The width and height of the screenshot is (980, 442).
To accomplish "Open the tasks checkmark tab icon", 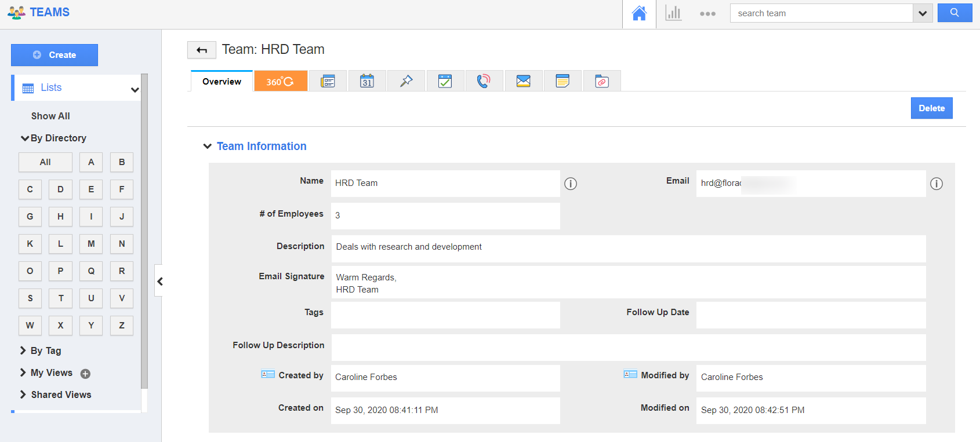I will click(x=445, y=81).
